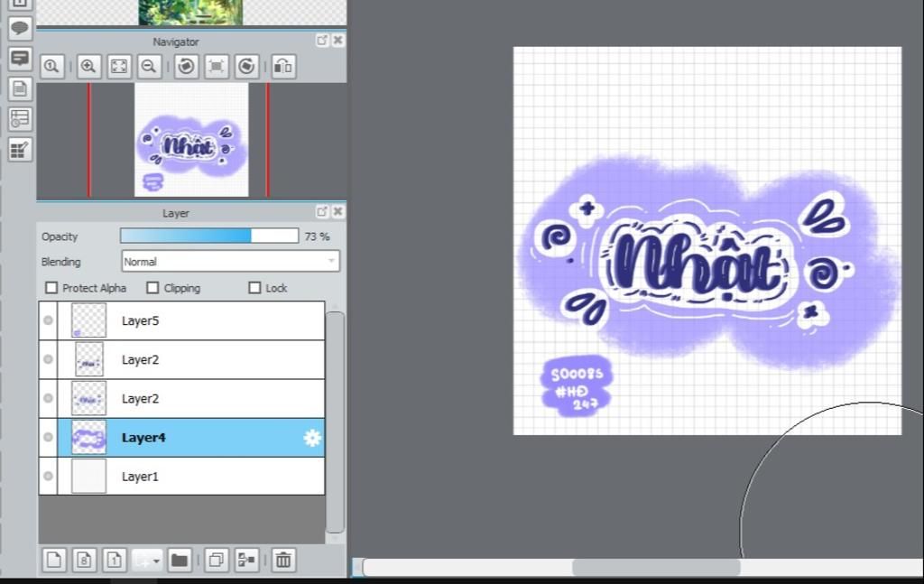Screen dimensions: 924x584
Task: Set layer opacity using the Opacity slider
Action: 209,236
